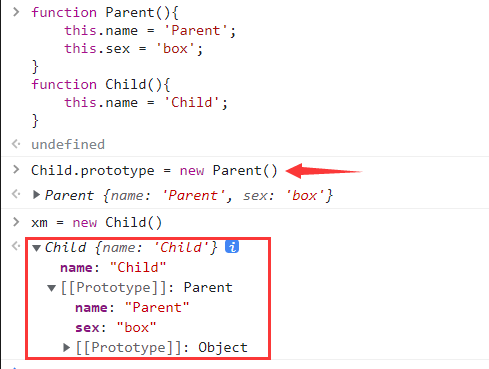The width and height of the screenshot is (489, 369).
Task: Click the undefined return value
Action: (x=68, y=144)
